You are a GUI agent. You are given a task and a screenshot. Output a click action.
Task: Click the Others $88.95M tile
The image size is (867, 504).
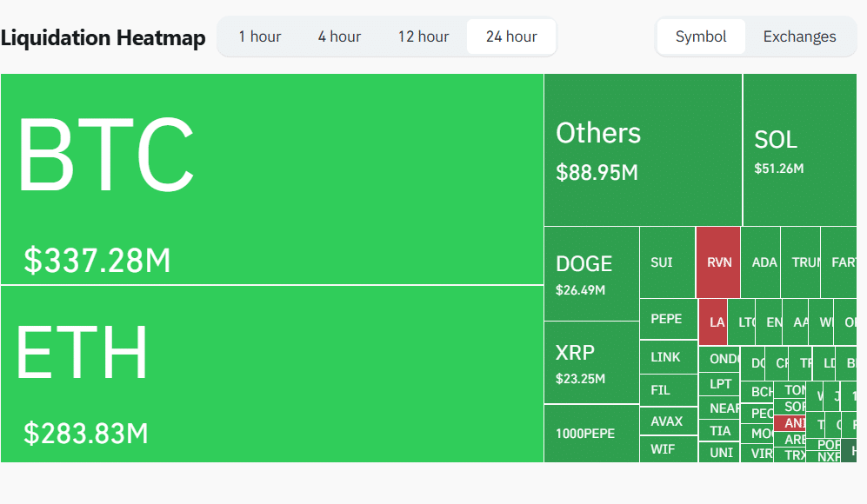point(643,149)
